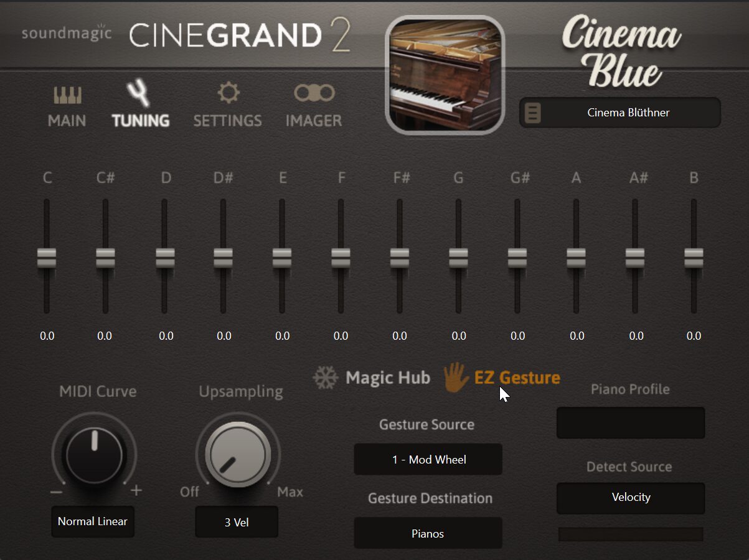Click the C note tuning slider handle
The image size is (749, 560).
click(x=47, y=258)
